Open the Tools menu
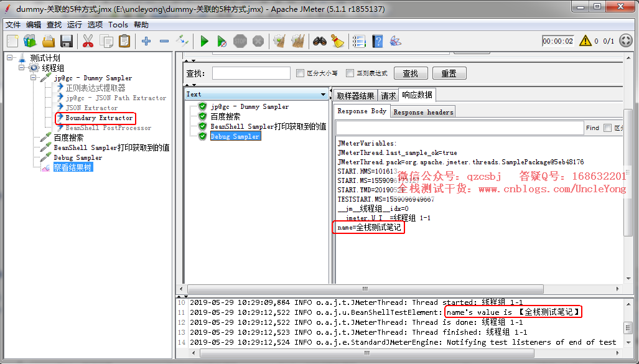The width and height of the screenshot is (639, 364). (118, 25)
